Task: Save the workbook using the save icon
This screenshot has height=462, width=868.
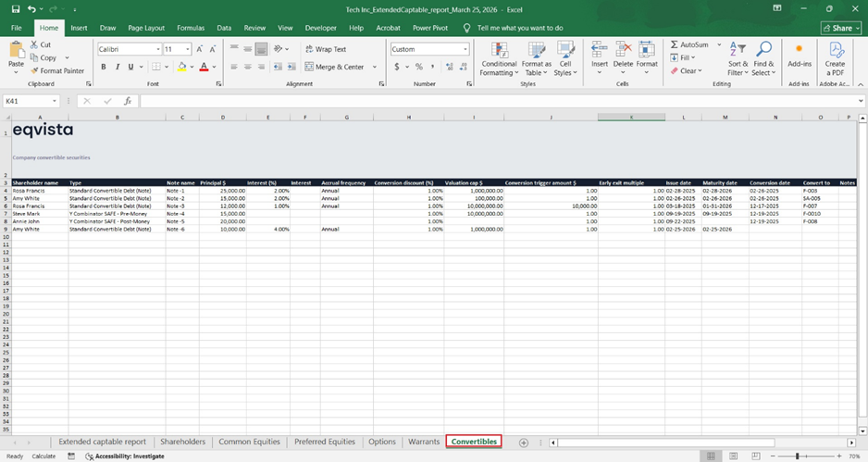Action: coord(16,8)
